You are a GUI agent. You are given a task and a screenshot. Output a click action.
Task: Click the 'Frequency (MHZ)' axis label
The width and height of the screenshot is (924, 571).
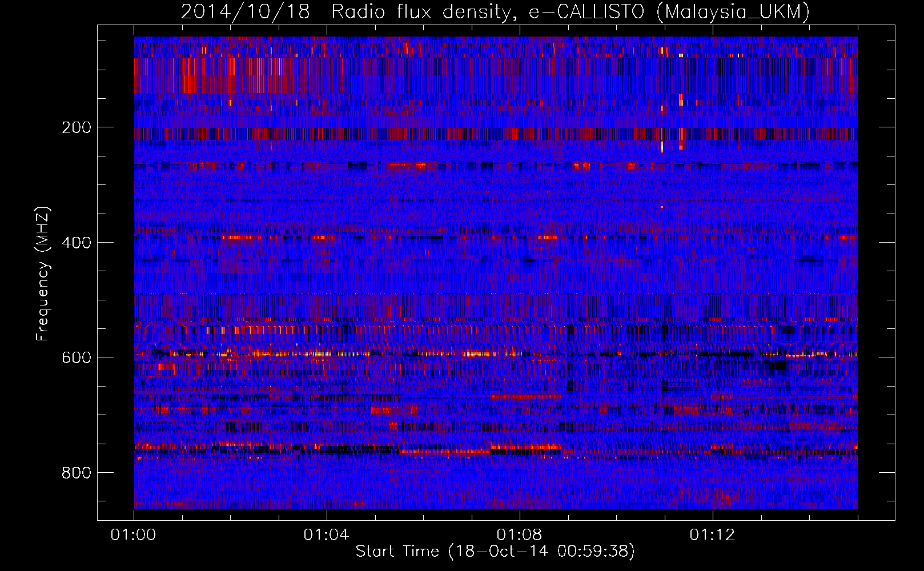click(x=43, y=274)
